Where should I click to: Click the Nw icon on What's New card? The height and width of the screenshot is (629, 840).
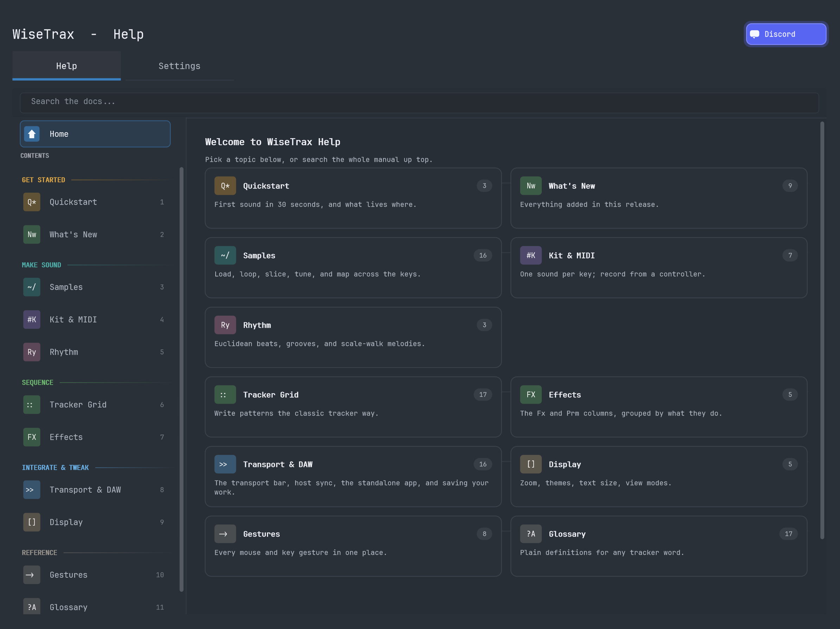[531, 186]
